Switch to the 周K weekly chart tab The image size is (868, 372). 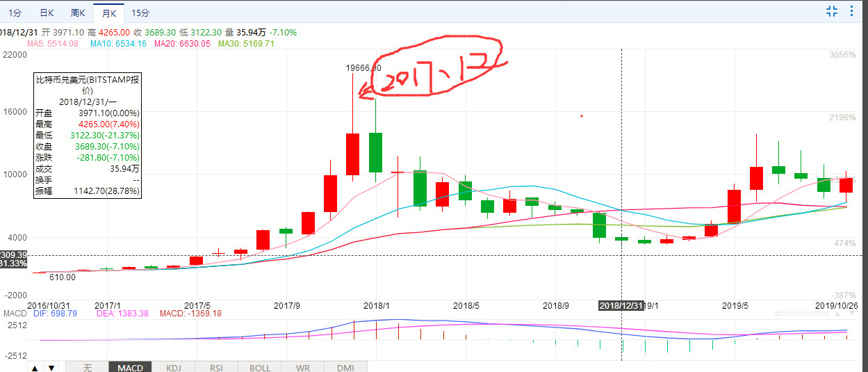[x=78, y=13]
